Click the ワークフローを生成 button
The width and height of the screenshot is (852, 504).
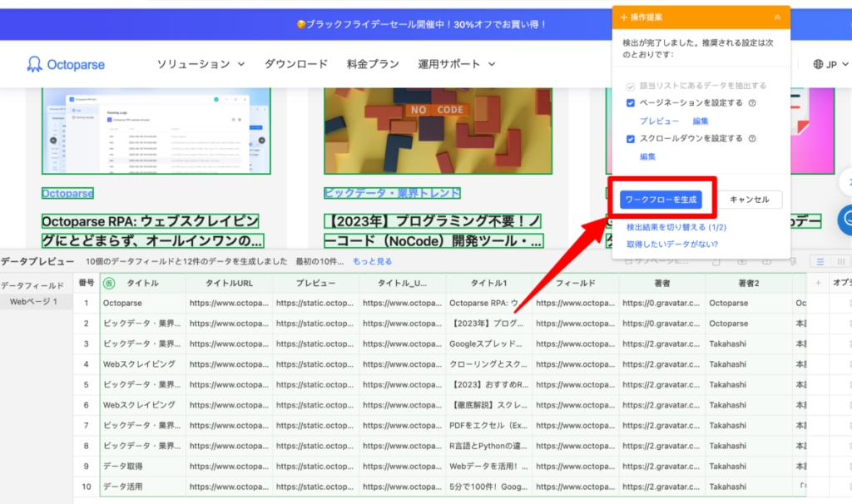[661, 200]
